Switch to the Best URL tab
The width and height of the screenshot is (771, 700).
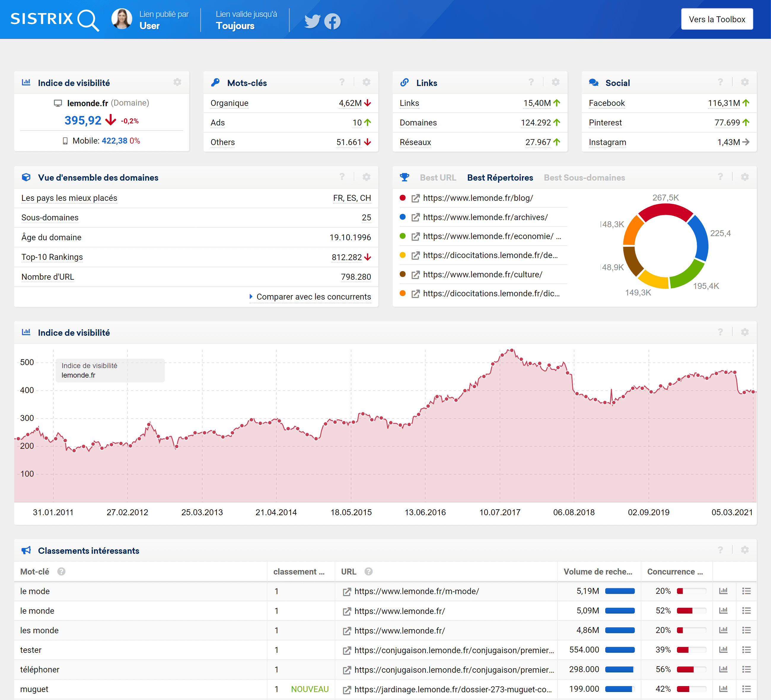[x=437, y=177]
